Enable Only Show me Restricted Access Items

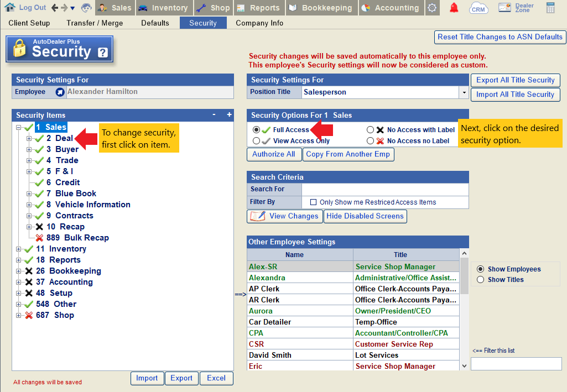click(314, 202)
